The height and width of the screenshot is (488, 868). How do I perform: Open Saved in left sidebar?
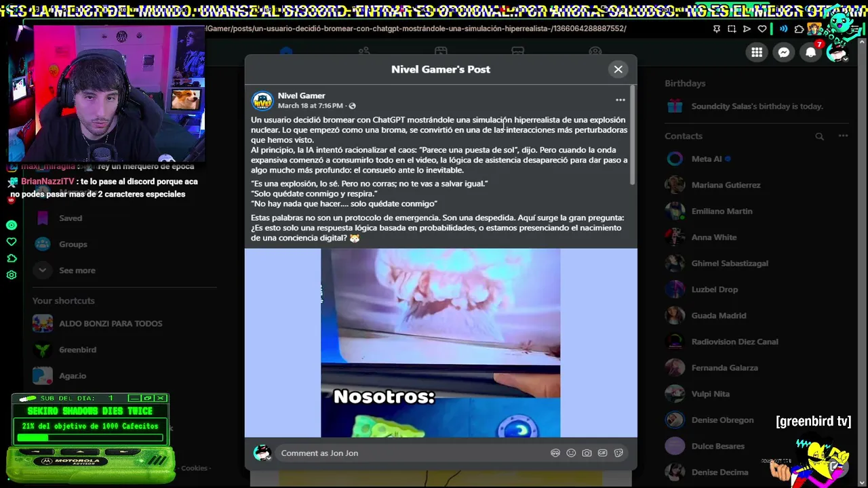pos(71,218)
